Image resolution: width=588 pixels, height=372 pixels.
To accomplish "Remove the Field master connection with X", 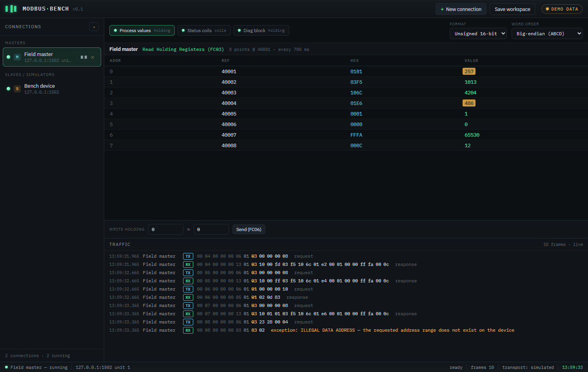I will click(93, 57).
